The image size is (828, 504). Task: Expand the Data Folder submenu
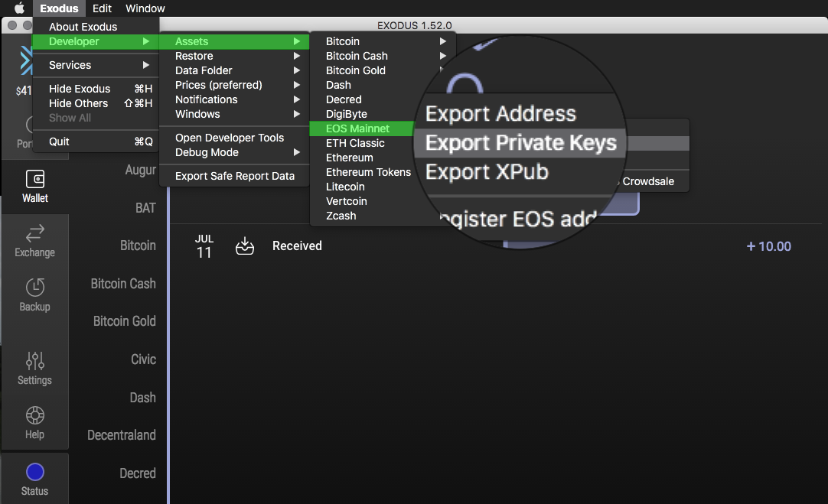point(234,70)
